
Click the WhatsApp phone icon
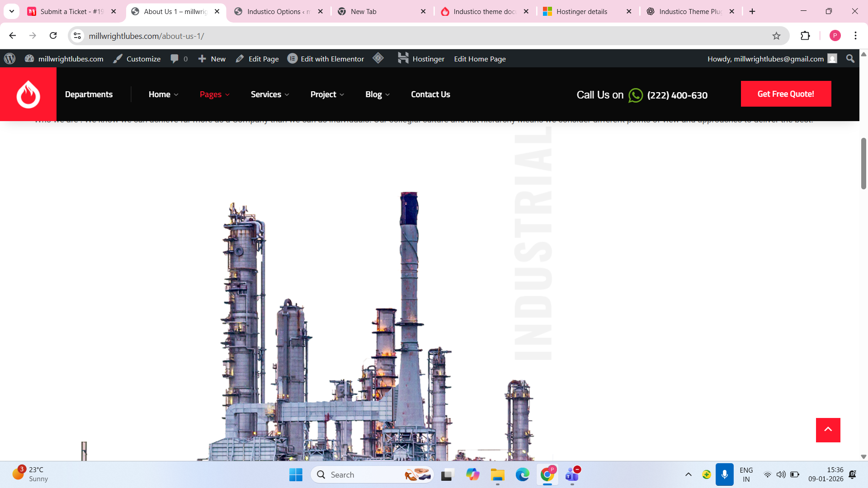tap(635, 95)
